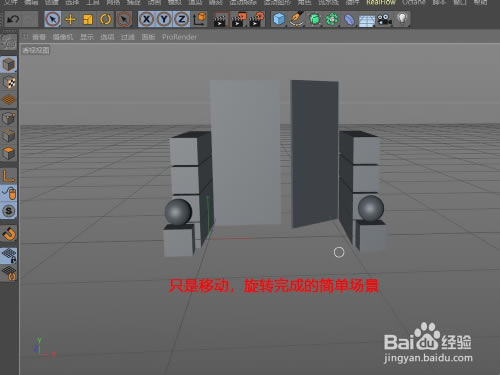Render the current active view
The height and width of the screenshot is (375, 500).
(221, 19)
